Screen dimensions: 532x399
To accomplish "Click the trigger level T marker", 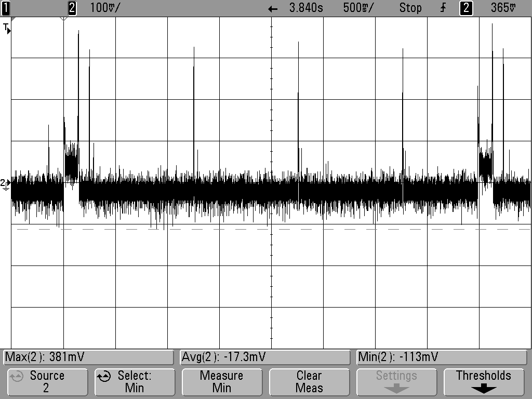I will (x=7, y=28).
